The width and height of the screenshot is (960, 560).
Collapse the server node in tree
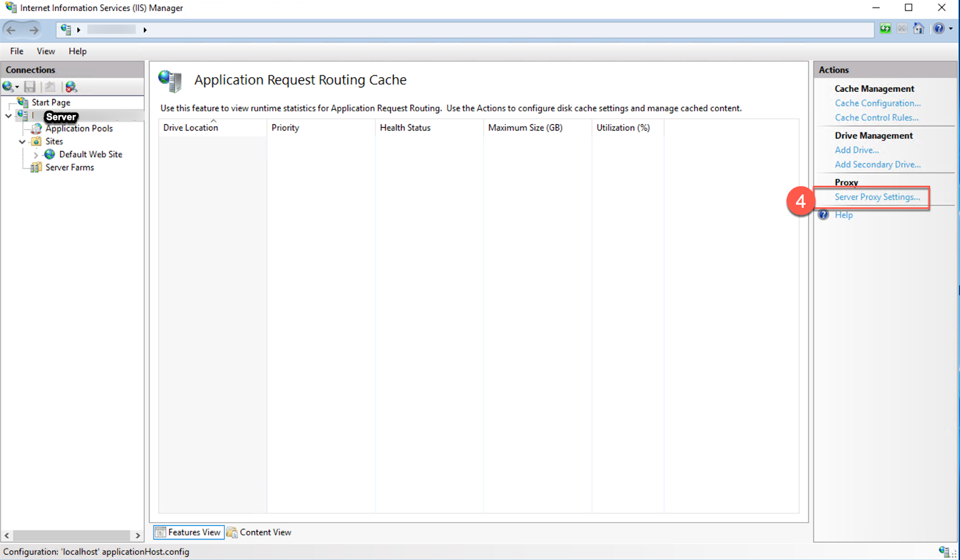tap(8, 115)
